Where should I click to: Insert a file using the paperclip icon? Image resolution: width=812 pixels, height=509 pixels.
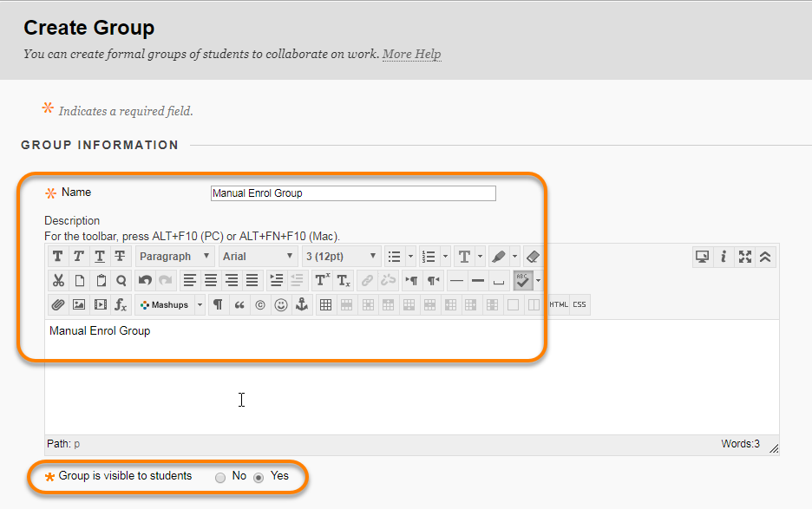(x=58, y=305)
